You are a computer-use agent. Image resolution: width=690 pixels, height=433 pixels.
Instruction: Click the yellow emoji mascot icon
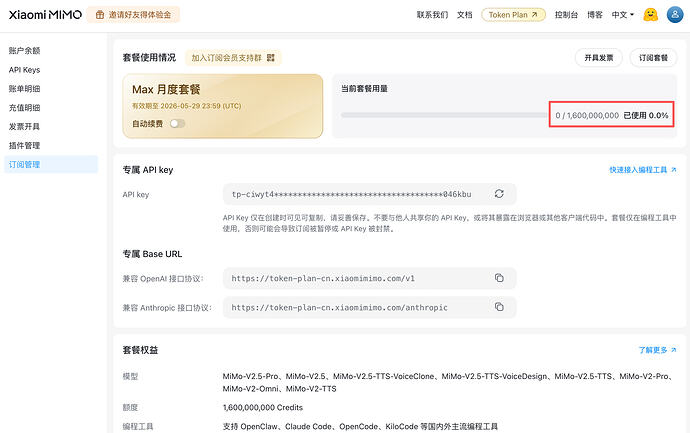(x=650, y=15)
